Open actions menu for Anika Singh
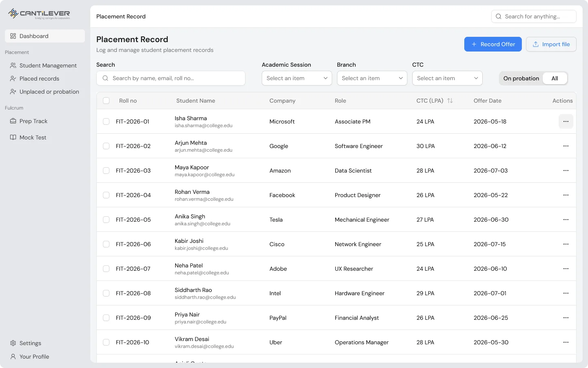Viewport: 588px width, 368px height. tap(566, 220)
